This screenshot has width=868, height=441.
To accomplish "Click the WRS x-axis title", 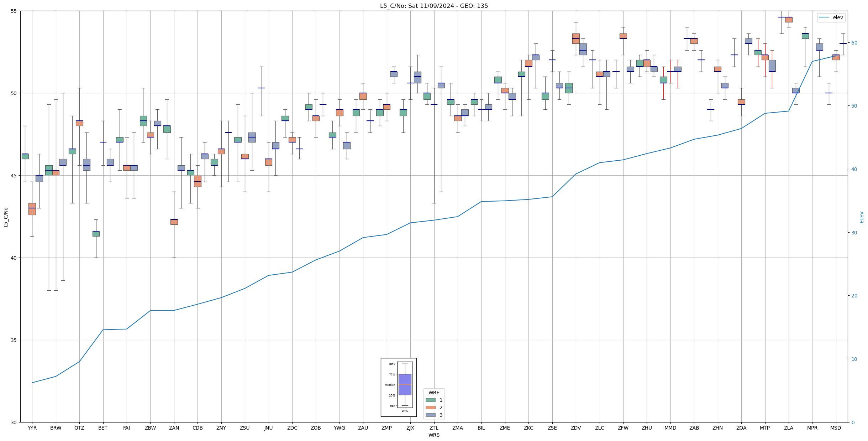I will point(434,435).
